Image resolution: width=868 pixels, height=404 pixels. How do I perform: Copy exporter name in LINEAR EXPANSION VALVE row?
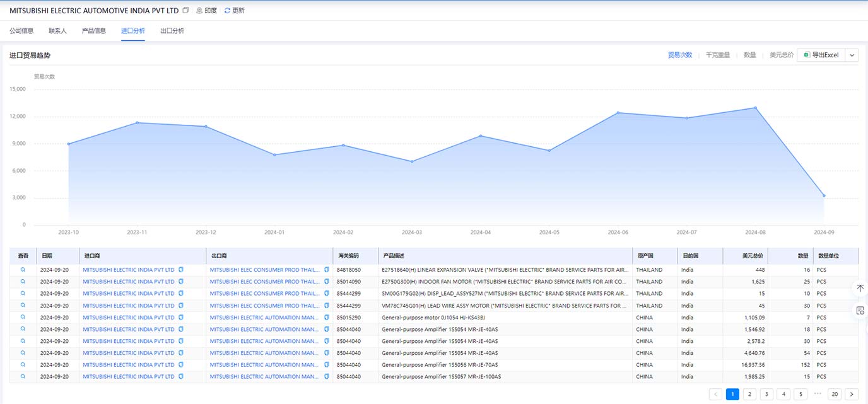point(327,270)
